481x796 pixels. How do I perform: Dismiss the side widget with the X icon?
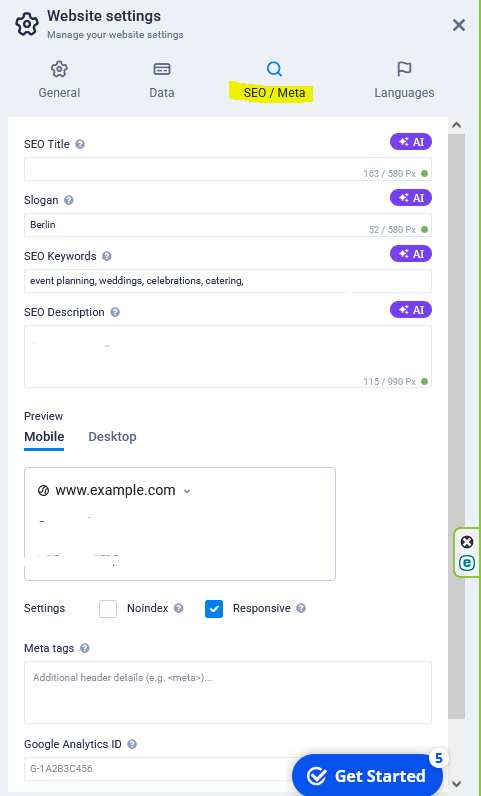coord(467,542)
